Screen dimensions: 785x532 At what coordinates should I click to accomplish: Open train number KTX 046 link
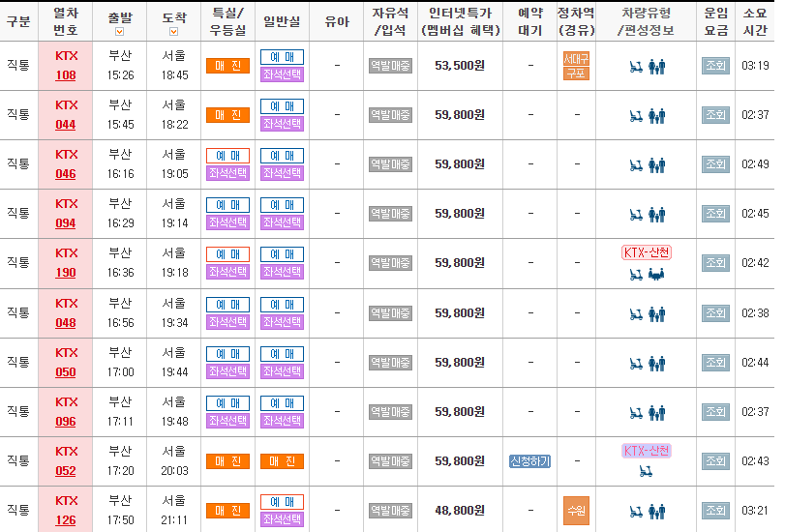66,174
